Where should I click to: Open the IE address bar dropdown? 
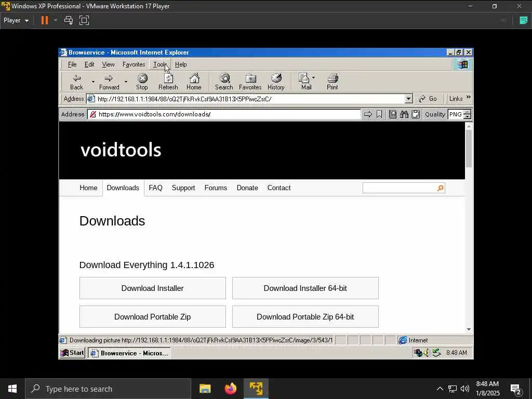408,99
